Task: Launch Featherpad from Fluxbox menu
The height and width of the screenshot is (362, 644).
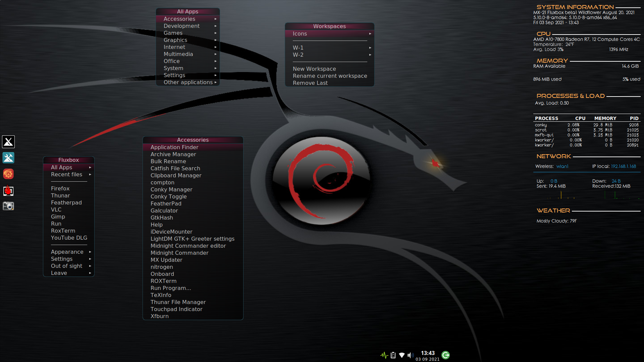Action: click(x=69, y=202)
